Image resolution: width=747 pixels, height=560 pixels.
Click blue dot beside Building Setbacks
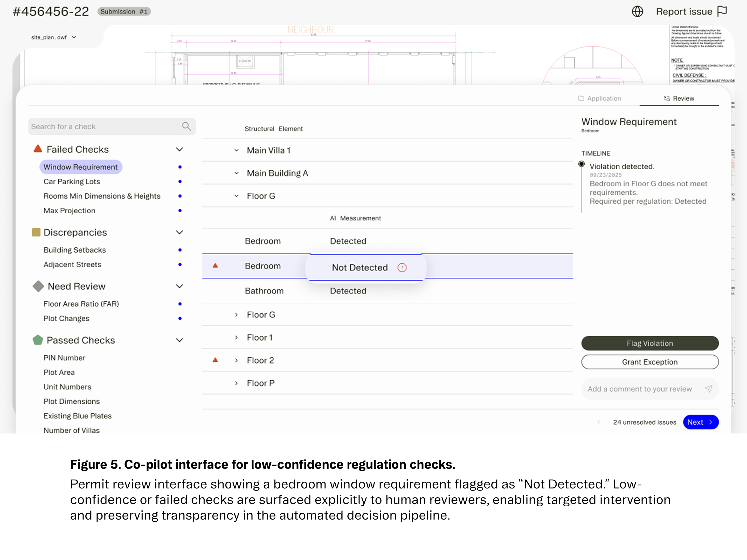click(x=180, y=250)
